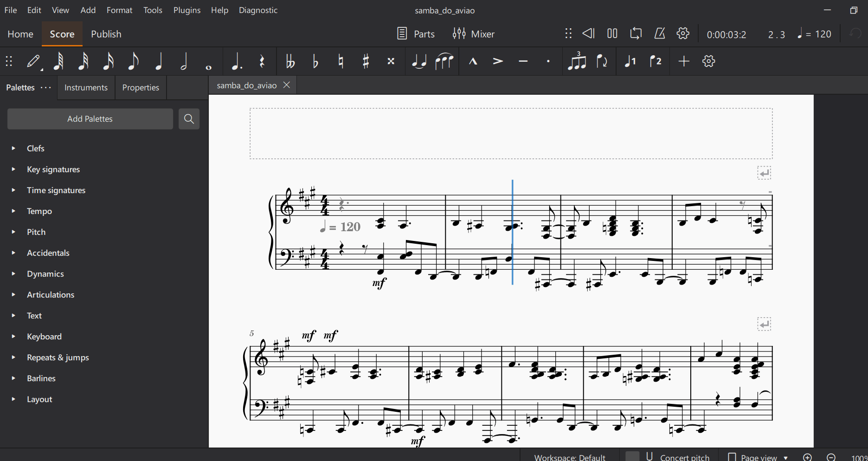
Task: Expand the Accidentals palette
Action: pos(13,253)
